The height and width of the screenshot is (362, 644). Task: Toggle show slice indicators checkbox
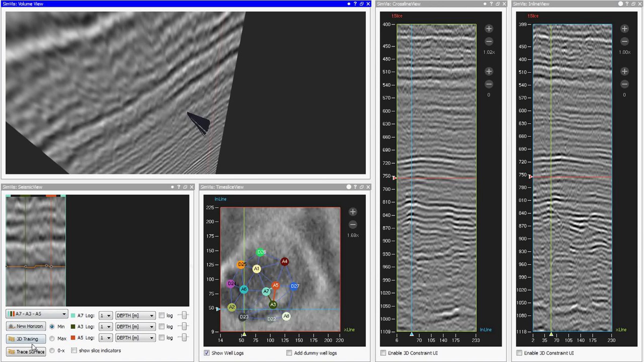click(x=74, y=350)
